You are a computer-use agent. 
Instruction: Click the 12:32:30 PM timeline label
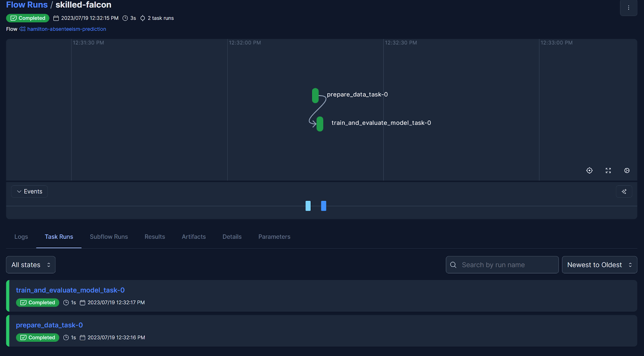point(401,43)
